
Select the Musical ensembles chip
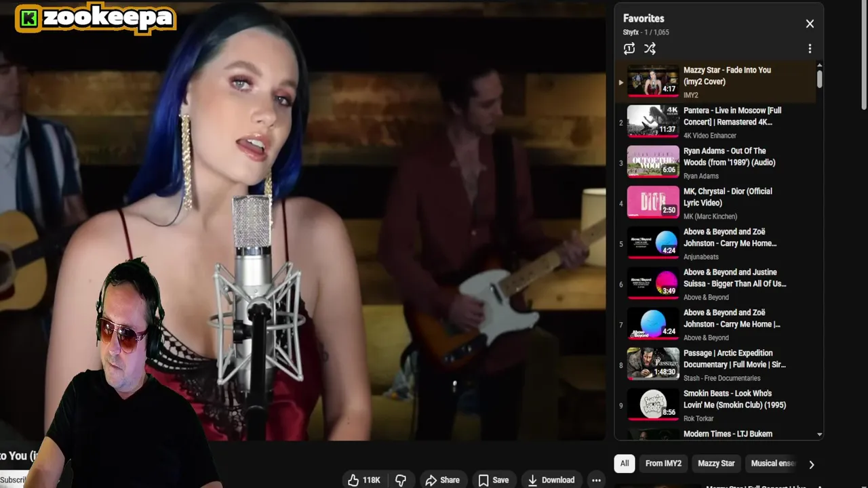pyautogui.click(x=772, y=464)
